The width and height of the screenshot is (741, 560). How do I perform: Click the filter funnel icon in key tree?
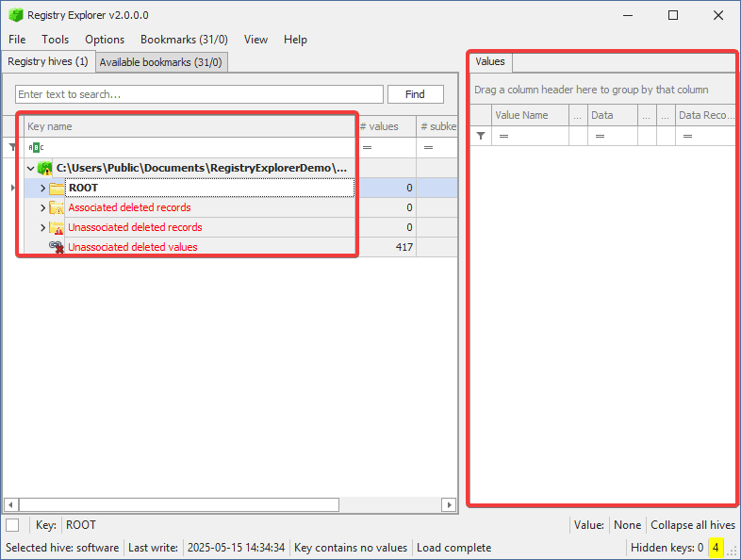point(13,147)
